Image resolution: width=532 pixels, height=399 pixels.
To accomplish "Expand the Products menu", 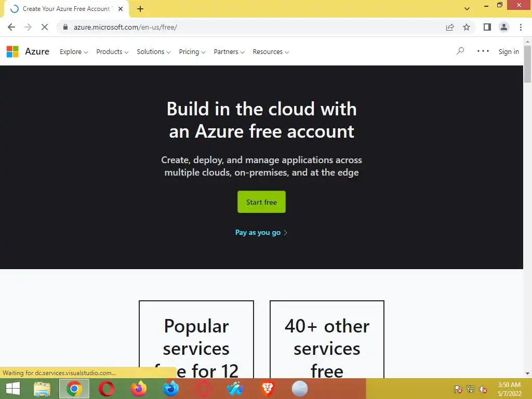I will tap(112, 51).
